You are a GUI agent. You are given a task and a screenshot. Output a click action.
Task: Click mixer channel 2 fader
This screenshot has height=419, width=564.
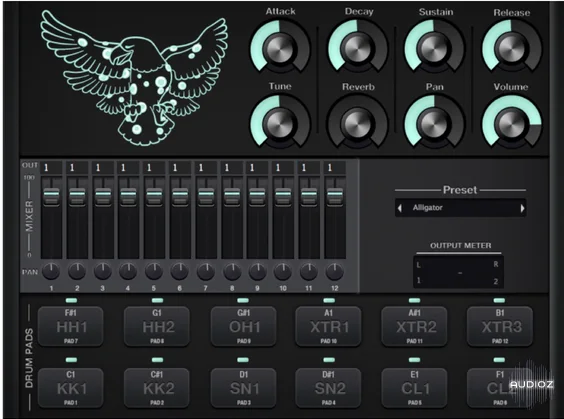[x=77, y=196]
